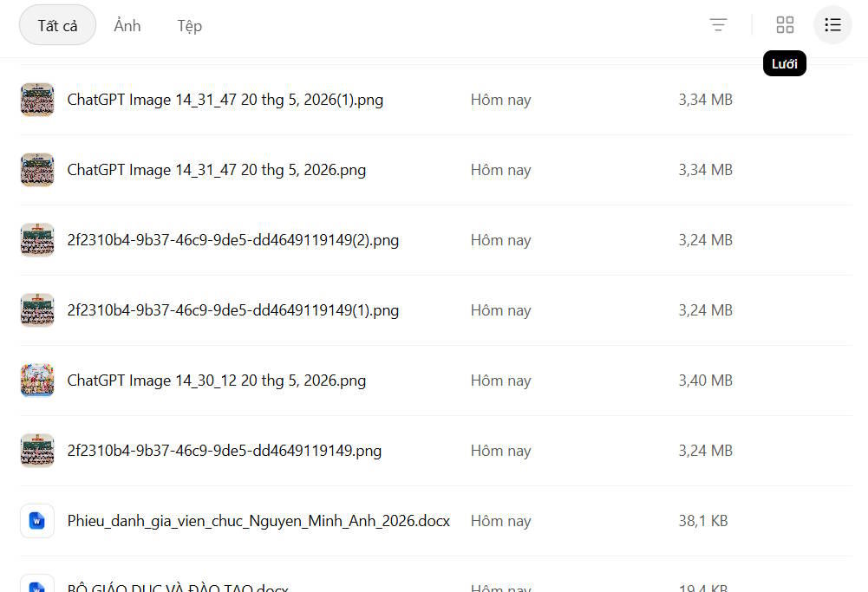This screenshot has height=592, width=868.
Task: Open ChatGPT Image 14_31_47 20 thg 5, 2026.png
Action: pos(217,170)
